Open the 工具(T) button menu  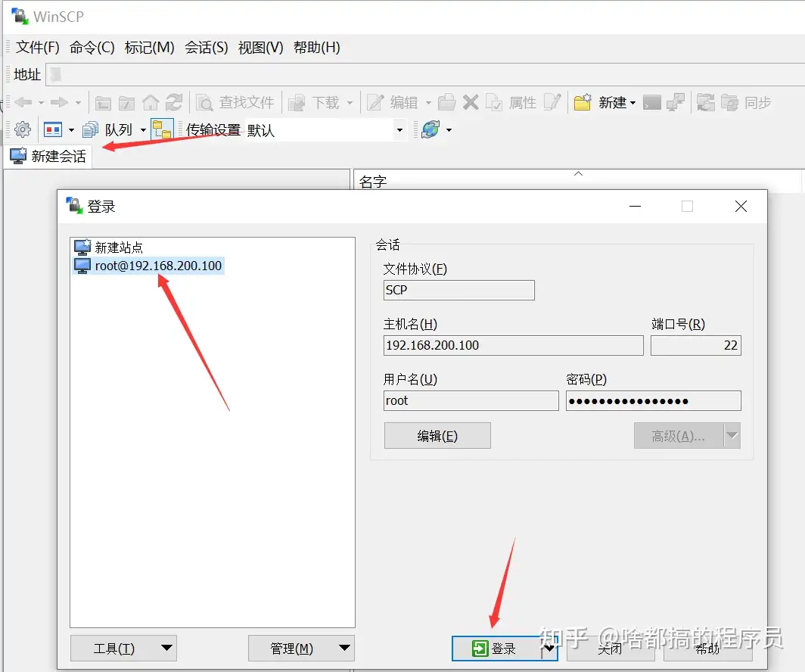[123, 649]
